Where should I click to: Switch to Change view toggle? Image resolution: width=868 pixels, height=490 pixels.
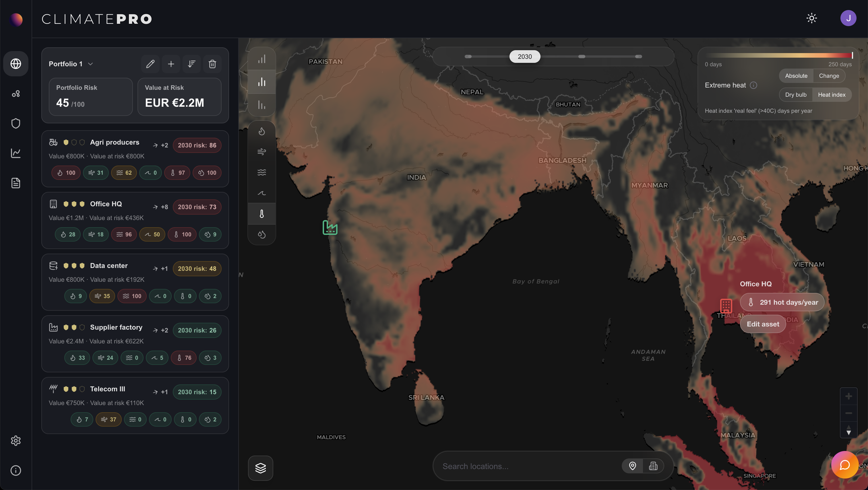tap(829, 76)
